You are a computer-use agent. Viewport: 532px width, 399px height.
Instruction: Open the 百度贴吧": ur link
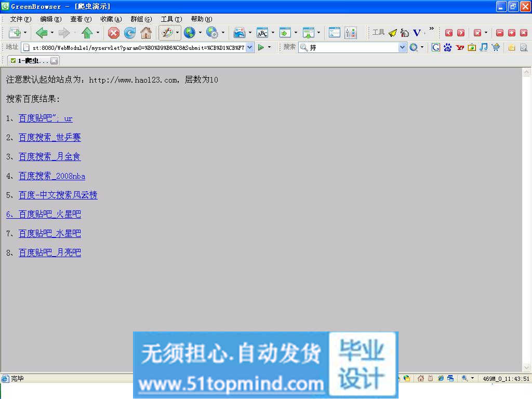click(x=46, y=118)
